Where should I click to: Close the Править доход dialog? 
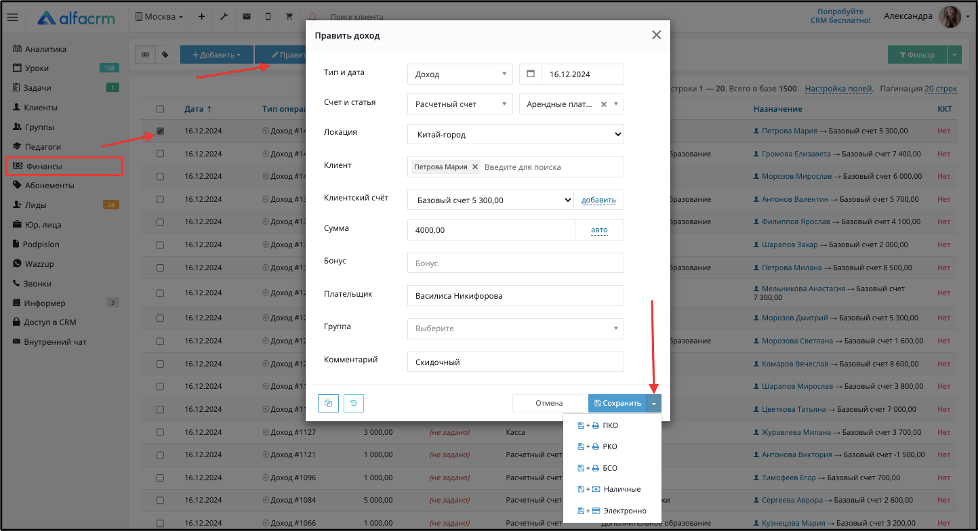pos(656,35)
